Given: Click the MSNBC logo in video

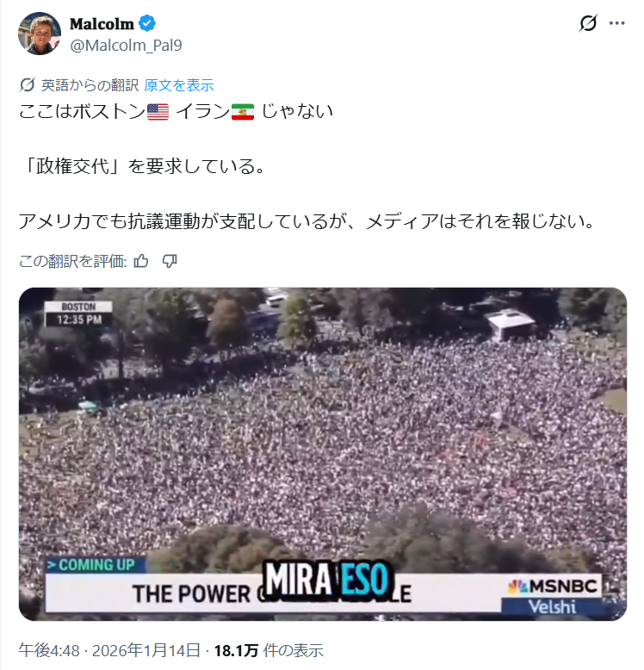Looking at the screenshot, I should coord(553,586).
